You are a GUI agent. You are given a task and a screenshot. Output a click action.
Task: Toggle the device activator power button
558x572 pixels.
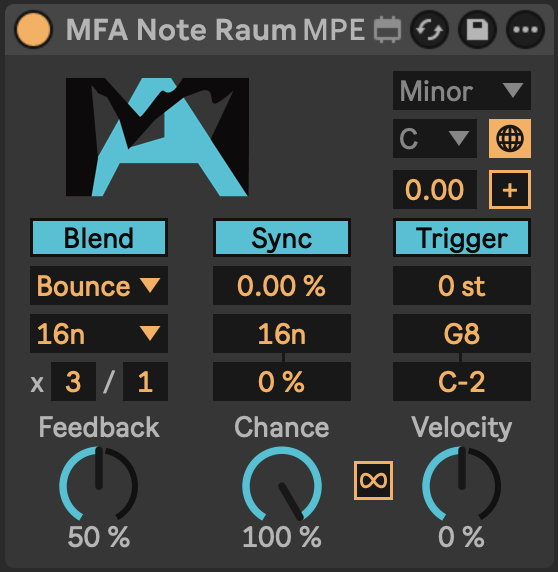(33, 30)
